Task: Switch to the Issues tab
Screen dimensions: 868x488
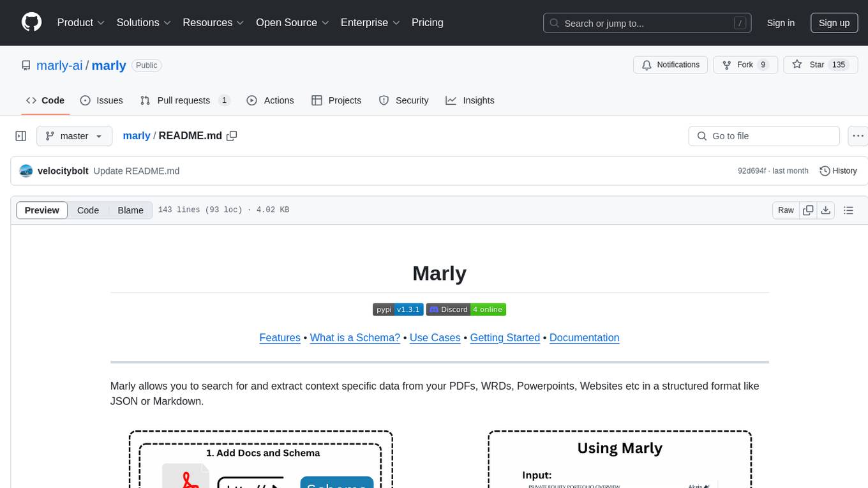Action: tap(101, 100)
